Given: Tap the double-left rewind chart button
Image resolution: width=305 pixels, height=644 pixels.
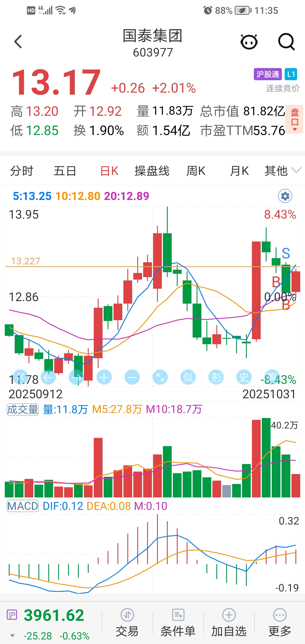Looking at the screenshot, I should (x=21, y=377).
